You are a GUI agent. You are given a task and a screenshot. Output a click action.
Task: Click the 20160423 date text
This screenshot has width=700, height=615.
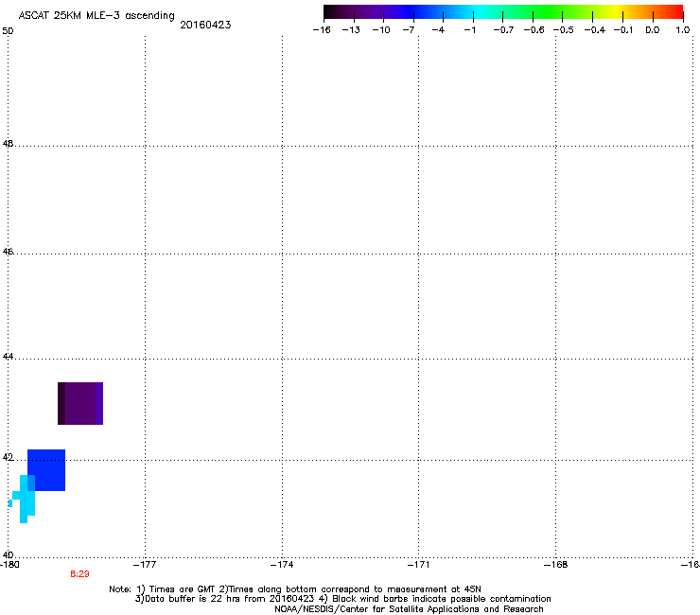pyautogui.click(x=205, y=25)
